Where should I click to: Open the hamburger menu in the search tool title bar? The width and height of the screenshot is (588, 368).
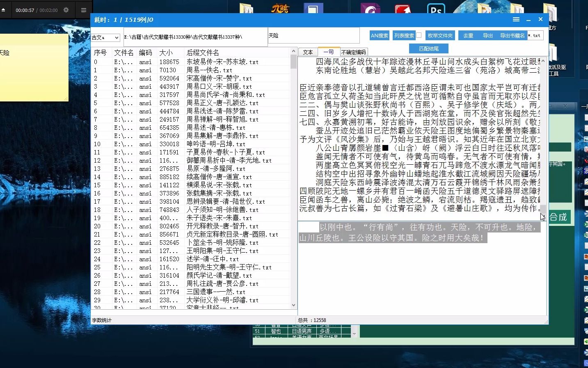point(516,19)
